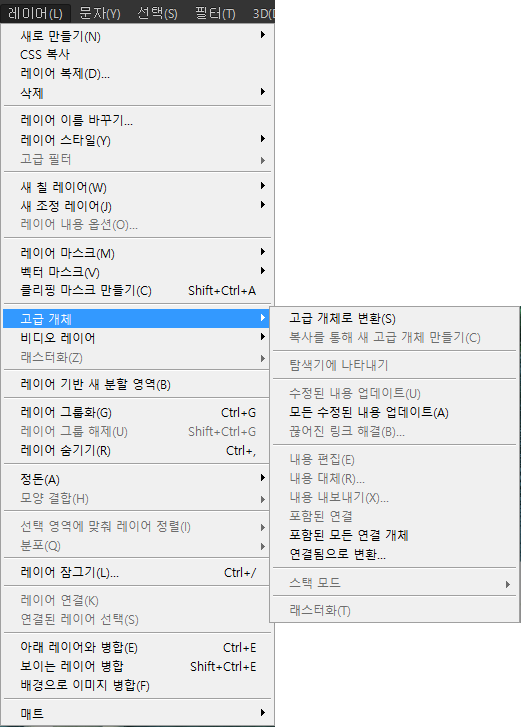
Task: Select 모든 수정된 내용 업데이트(A)
Action: [394, 413]
